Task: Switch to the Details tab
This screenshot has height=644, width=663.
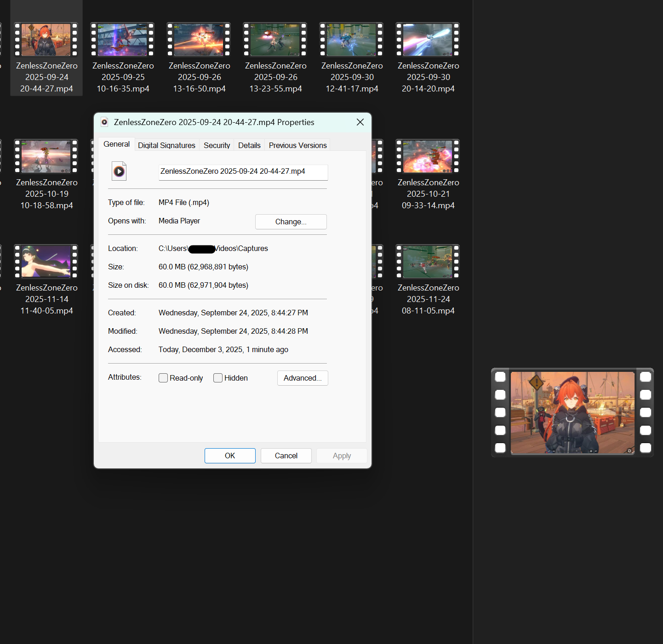Action: (x=249, y=145)
